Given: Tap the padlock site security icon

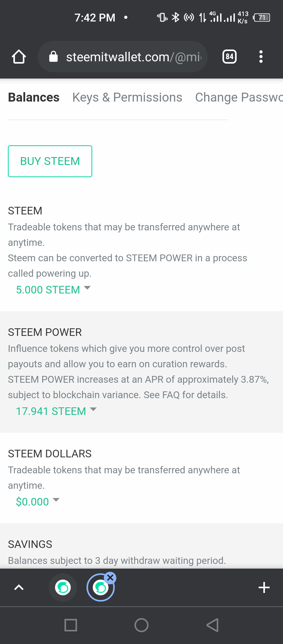Looking at the screenshot, I should (53, 57).
